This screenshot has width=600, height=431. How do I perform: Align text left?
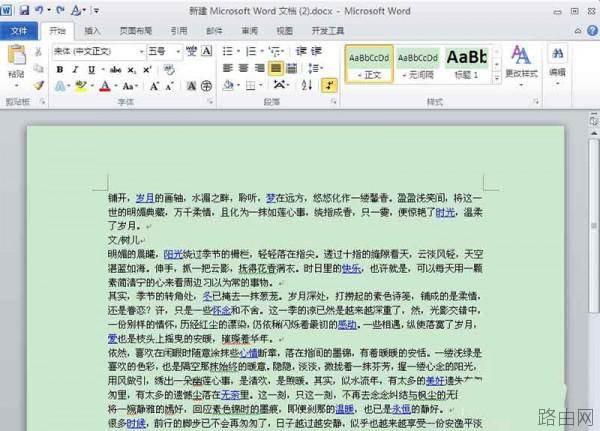[x=228, y=68]
